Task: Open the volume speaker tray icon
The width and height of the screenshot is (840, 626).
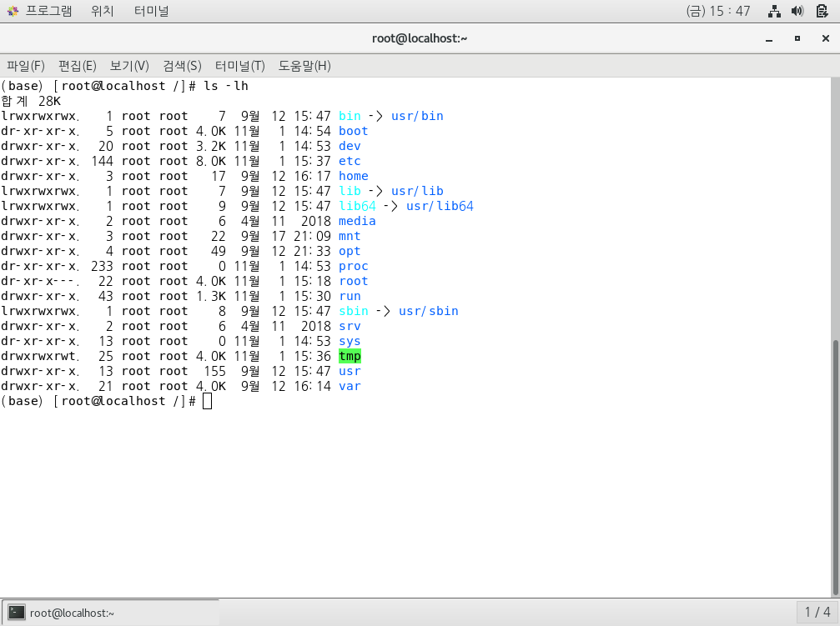Action: [x=797, y=11]
